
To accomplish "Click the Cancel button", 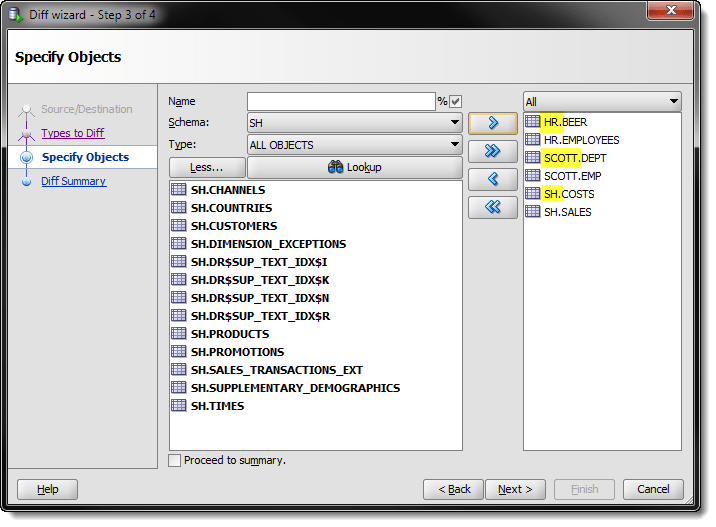I will click(x=653, y=490).
